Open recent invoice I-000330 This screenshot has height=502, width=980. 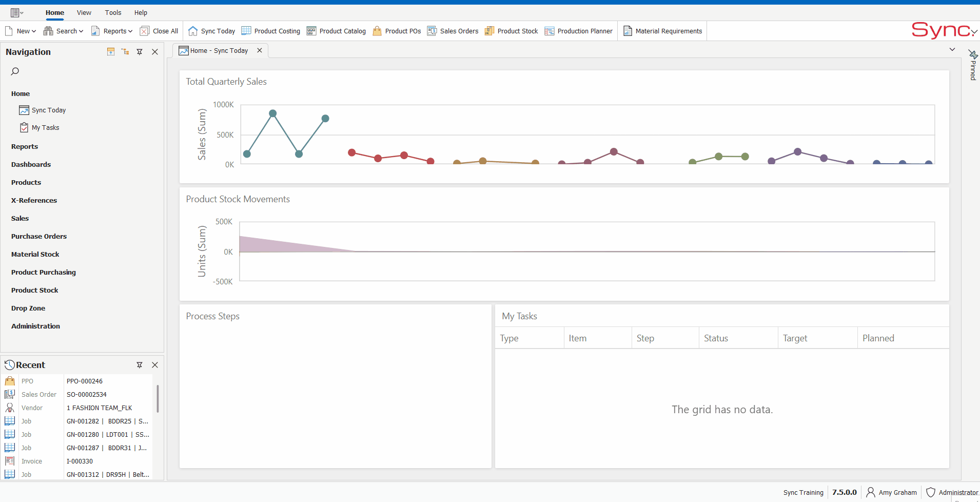tap(80, 461)
